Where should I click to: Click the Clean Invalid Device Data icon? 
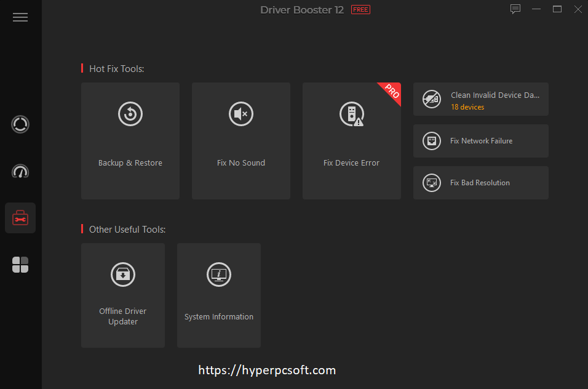coord(432,100)
